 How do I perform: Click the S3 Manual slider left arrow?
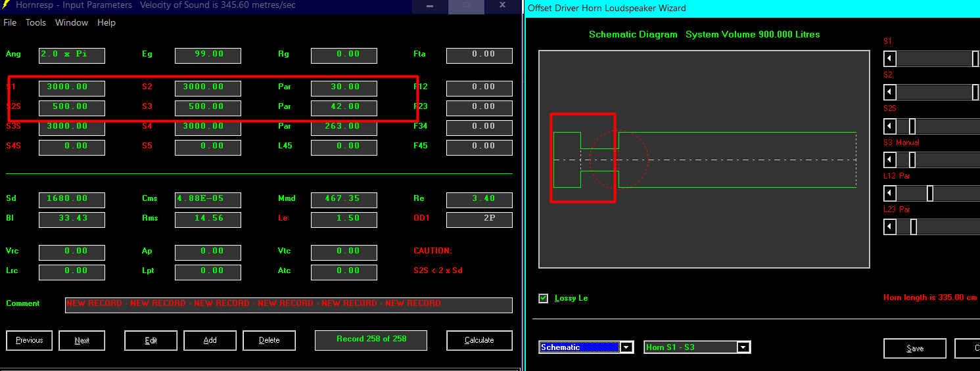(890, 160)
